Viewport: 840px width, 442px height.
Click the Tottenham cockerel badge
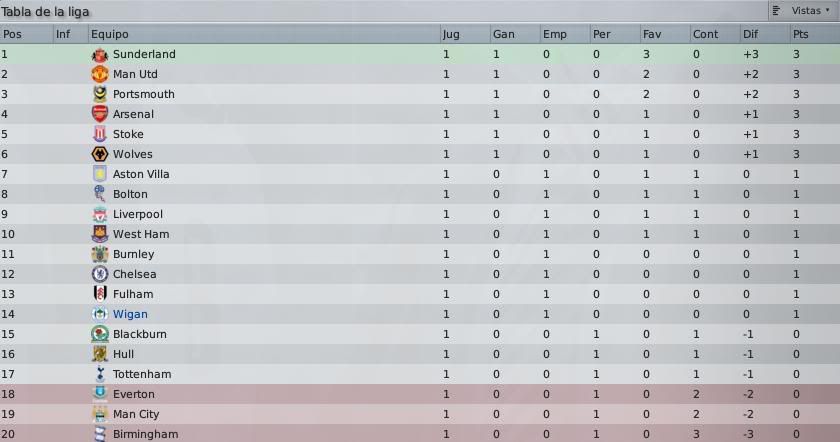coord(100,374)
